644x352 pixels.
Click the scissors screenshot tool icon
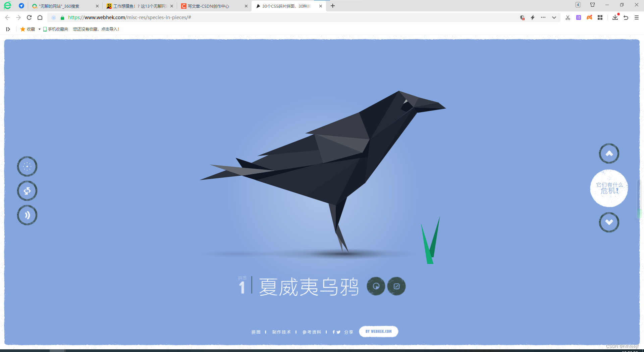[568, 17]
